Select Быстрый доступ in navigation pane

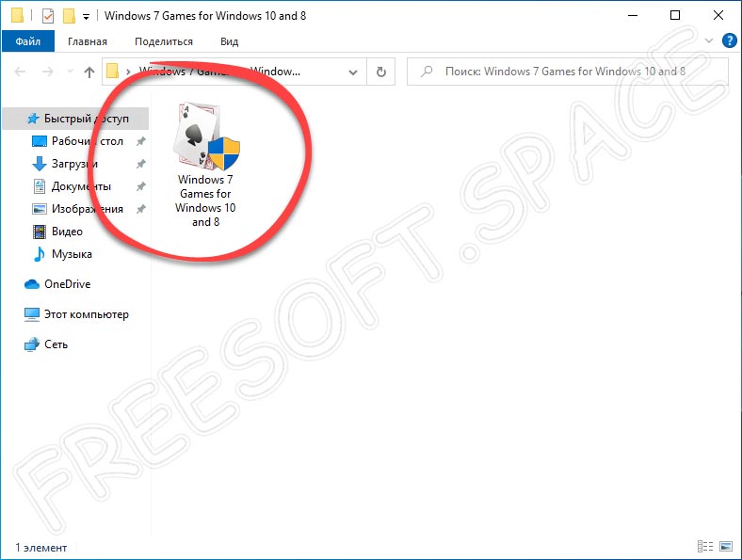click(75, 119)
